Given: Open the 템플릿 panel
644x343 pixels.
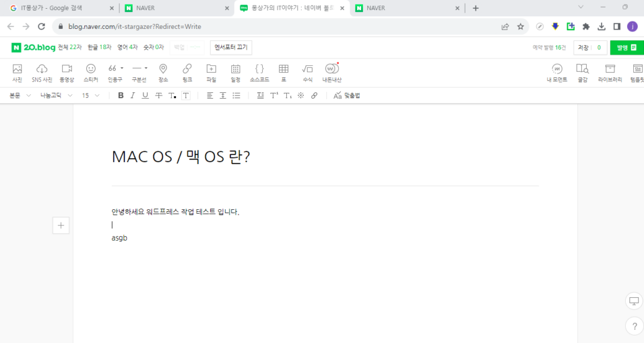Looking at the screenshot, I should point(638,73).
